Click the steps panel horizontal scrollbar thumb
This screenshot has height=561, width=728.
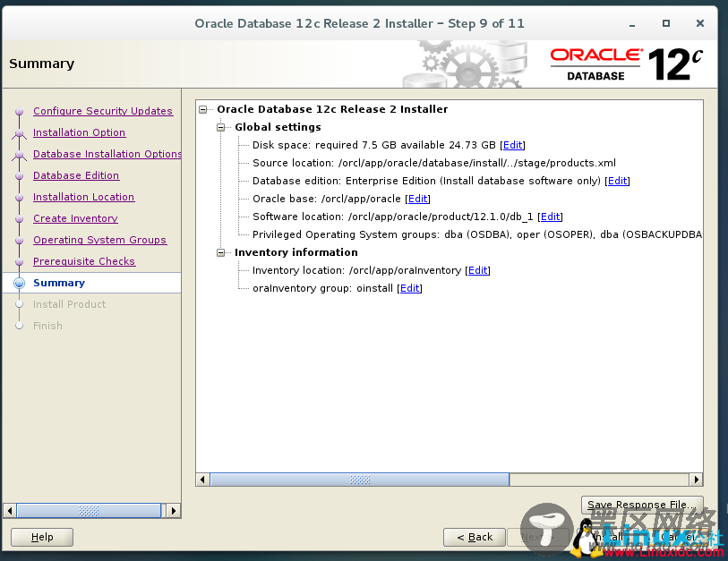[89, 511]
